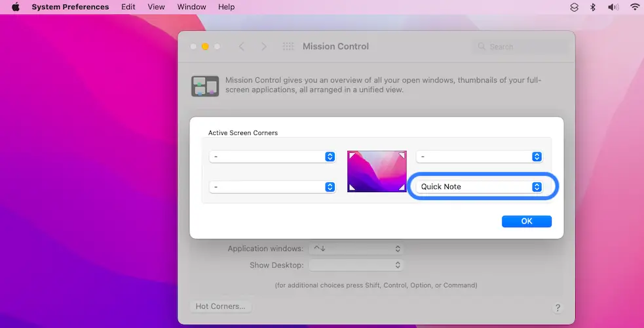Click the Hot Corners… button
The height and width of the screenshot is (328, 644).
point(221,306)
